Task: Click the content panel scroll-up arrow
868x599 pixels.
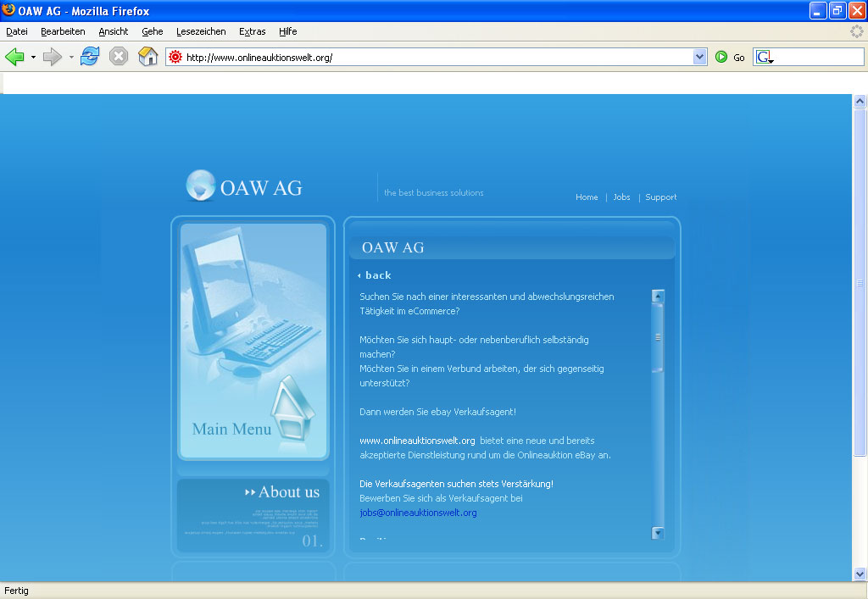Action: coord(658,296)
